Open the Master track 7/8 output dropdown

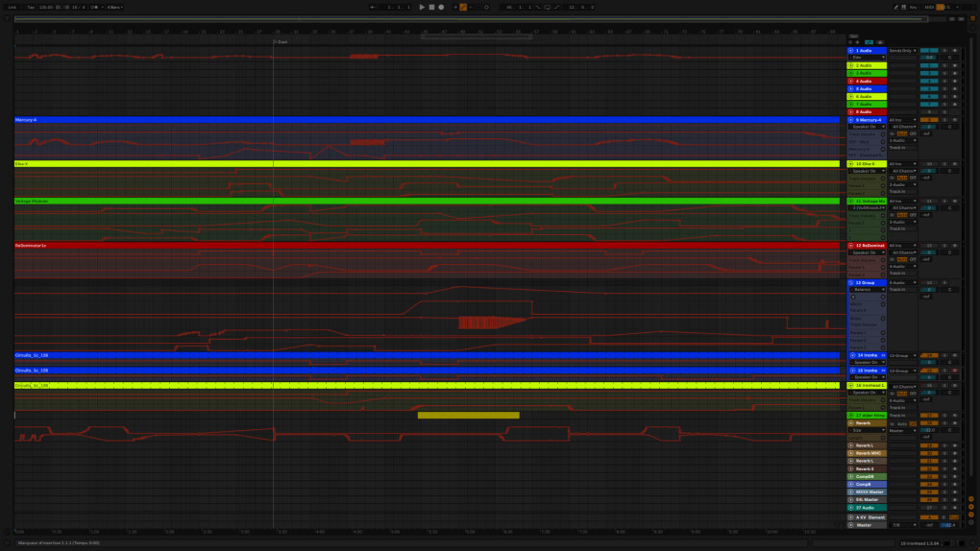(902, 525)
